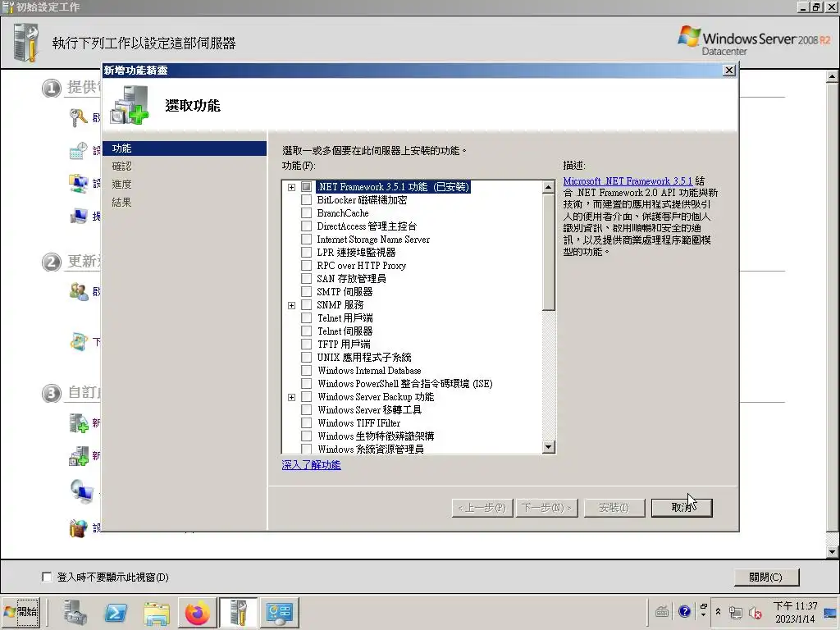840x630 pixels.
Task: Expand the .NET Framework 3.5.1 node
Action: coord(291,188)
